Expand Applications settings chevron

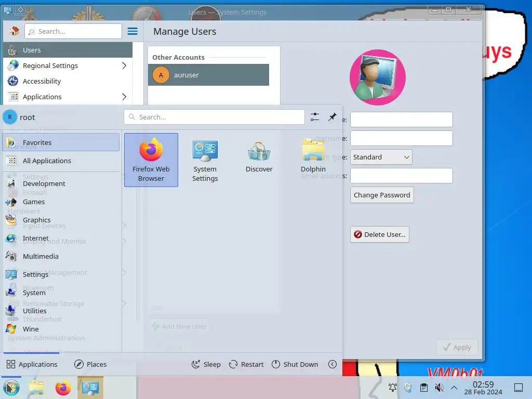(124, 97)
